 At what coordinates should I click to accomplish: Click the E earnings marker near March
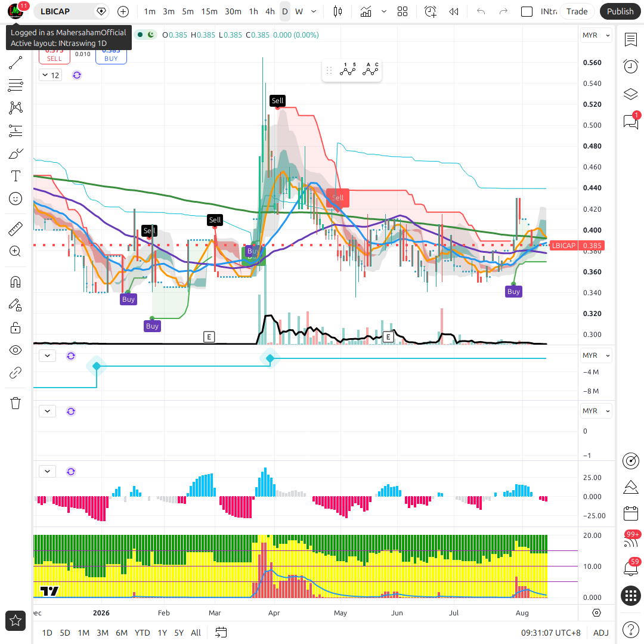point(209,337)
